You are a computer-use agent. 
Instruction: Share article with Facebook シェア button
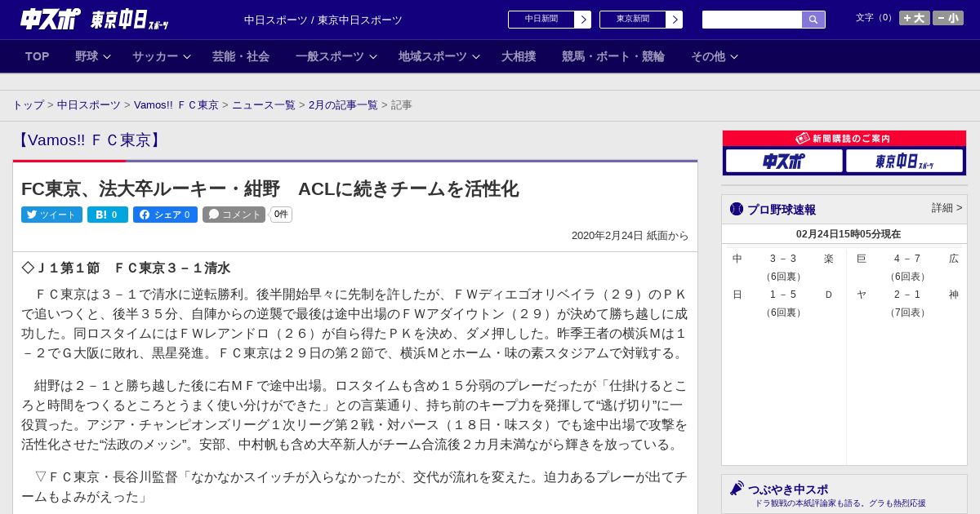click(x=166, y=215)
